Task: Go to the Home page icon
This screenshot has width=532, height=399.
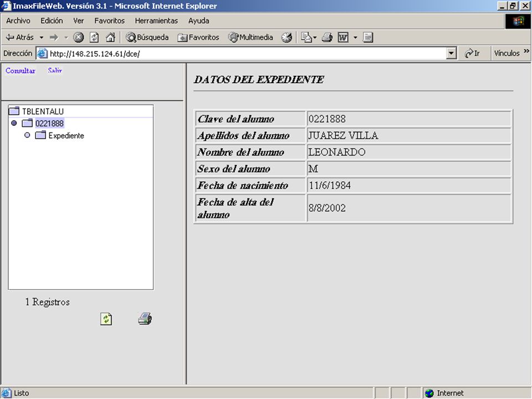Action: coord(111,37)
